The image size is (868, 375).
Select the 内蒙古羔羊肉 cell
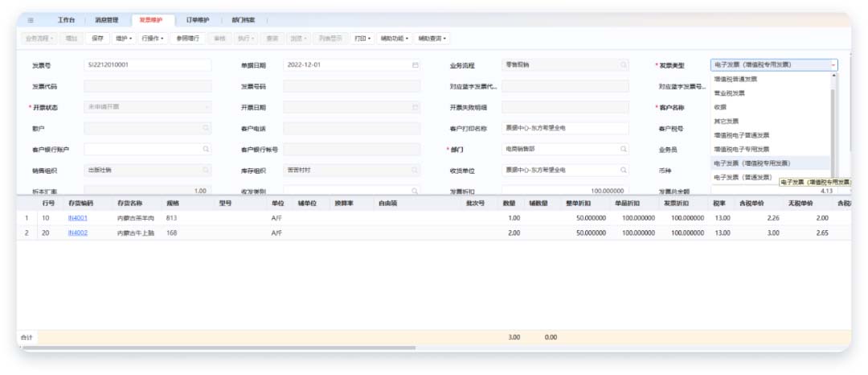[135, 218]
